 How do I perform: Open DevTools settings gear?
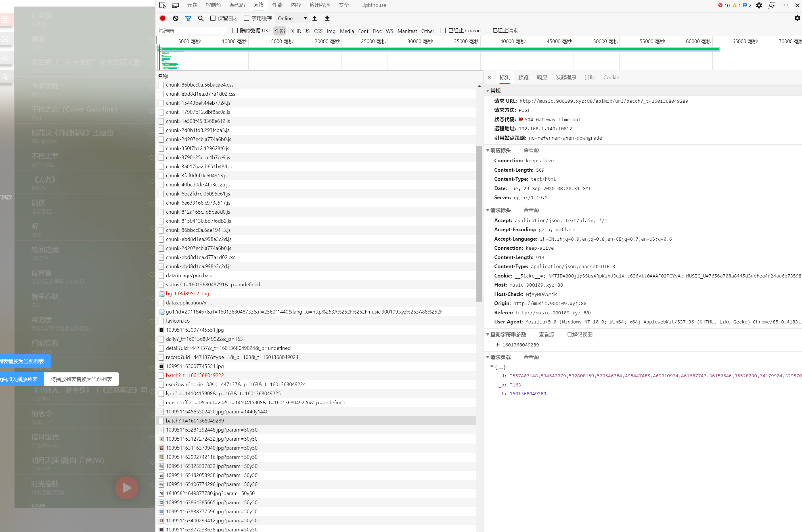(x=759, y=5)
